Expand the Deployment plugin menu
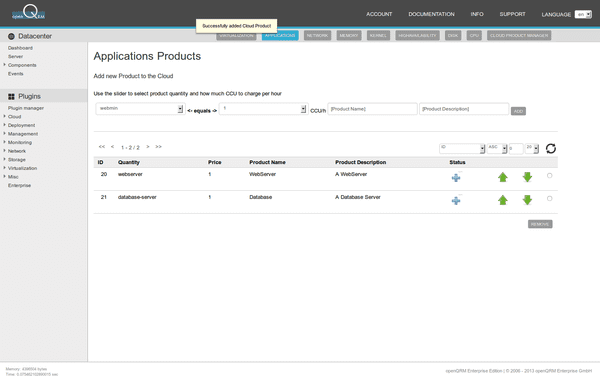600x381 pixels. point(21,125)
